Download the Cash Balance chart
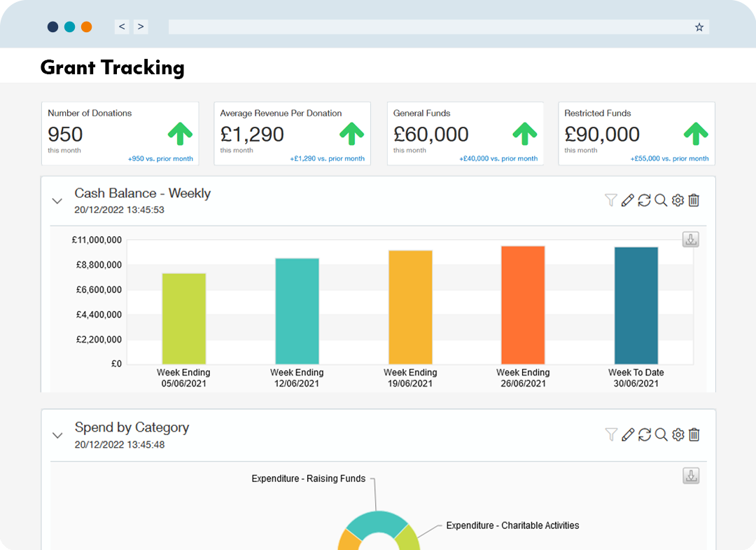 click(691, 240)
